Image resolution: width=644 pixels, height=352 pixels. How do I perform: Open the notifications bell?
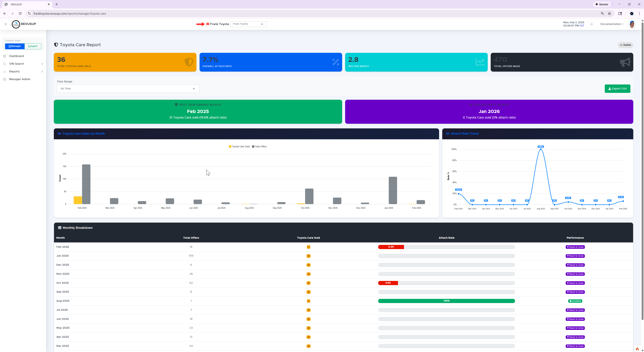(x=592, y=24)
